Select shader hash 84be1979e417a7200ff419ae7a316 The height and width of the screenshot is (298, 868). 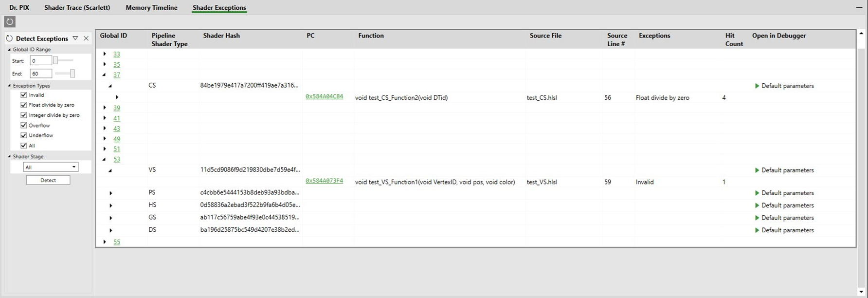point(249,85)
